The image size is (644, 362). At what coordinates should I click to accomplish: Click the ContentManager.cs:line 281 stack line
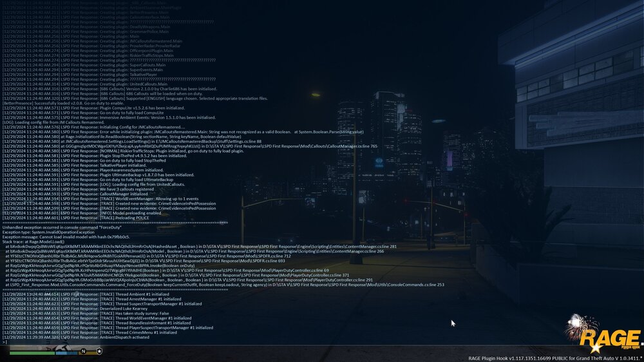click(x=201, y=247)
